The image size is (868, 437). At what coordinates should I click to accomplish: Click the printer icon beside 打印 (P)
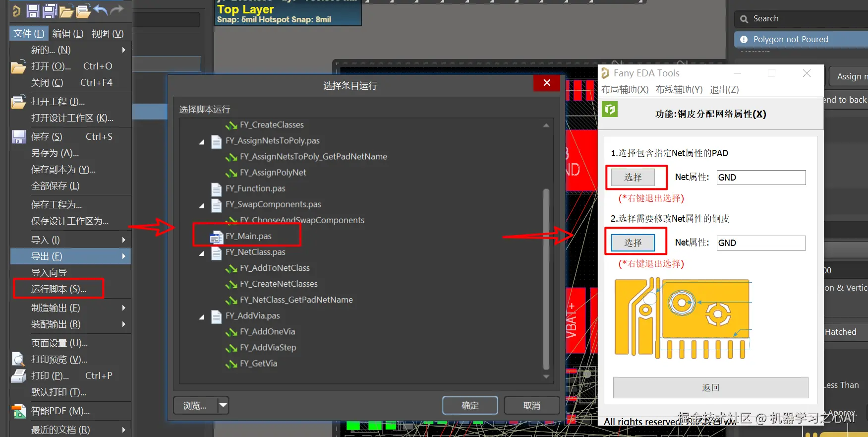(x=19, y=376)
